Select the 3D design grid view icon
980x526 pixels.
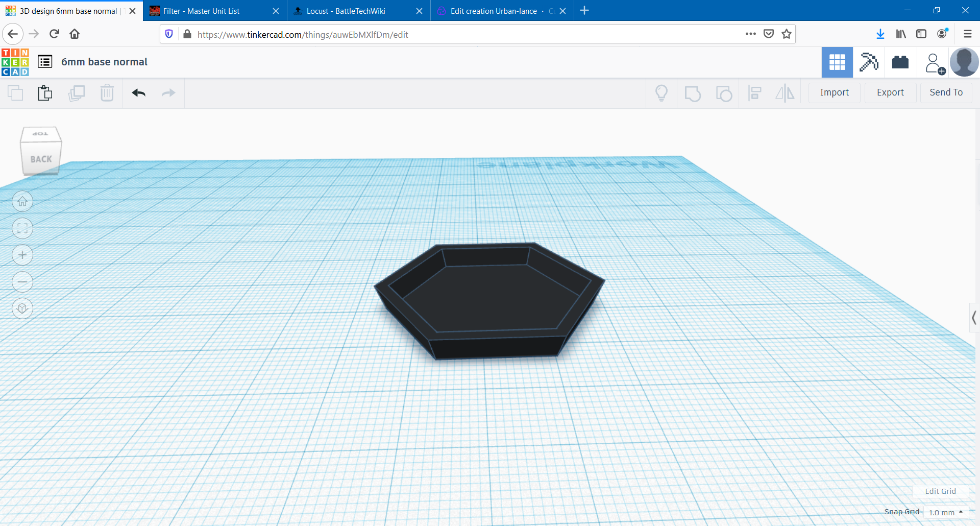pos(837,62)
